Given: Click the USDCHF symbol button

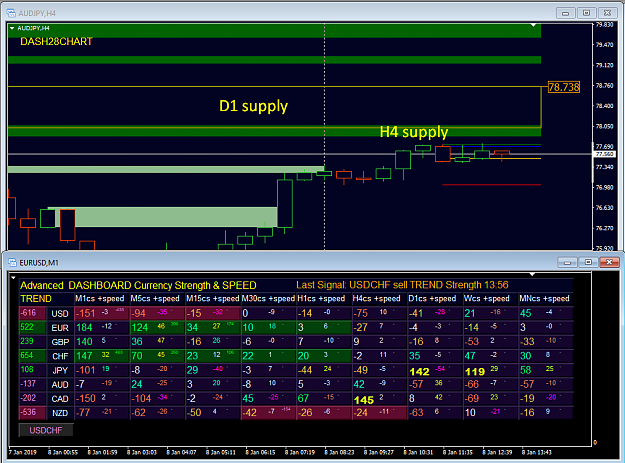Looking at the screenshot, I should tap(46, 430).
